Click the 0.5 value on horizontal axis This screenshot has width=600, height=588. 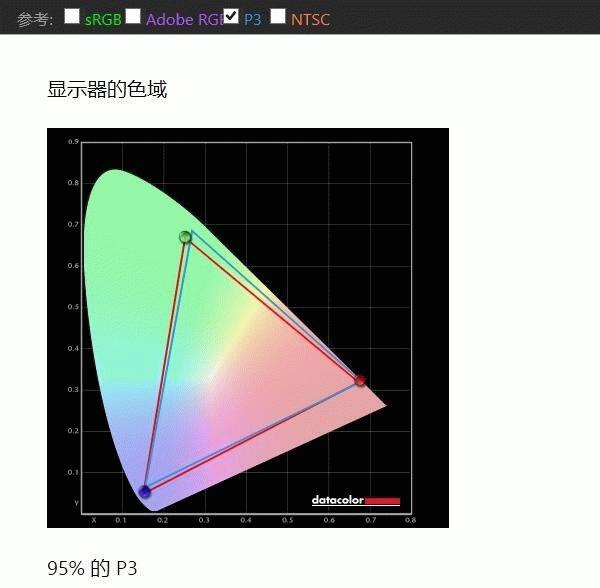(x=287, y=520)
